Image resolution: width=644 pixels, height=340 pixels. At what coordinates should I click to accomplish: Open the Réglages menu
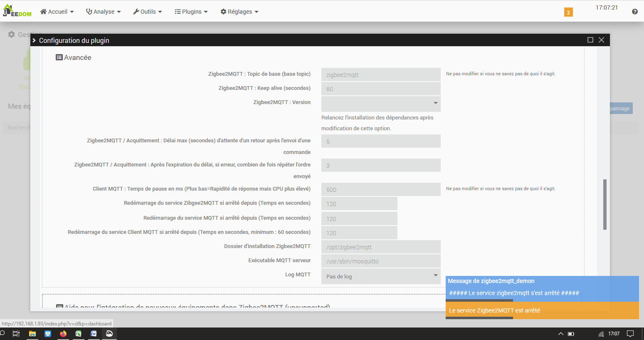click(x=239, y=12)
